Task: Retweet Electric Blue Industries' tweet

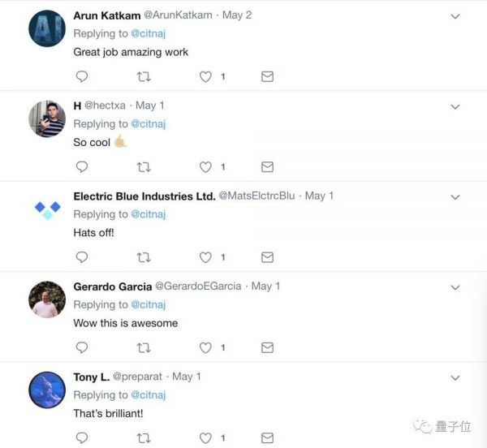Action: click(x=144, y=256)
